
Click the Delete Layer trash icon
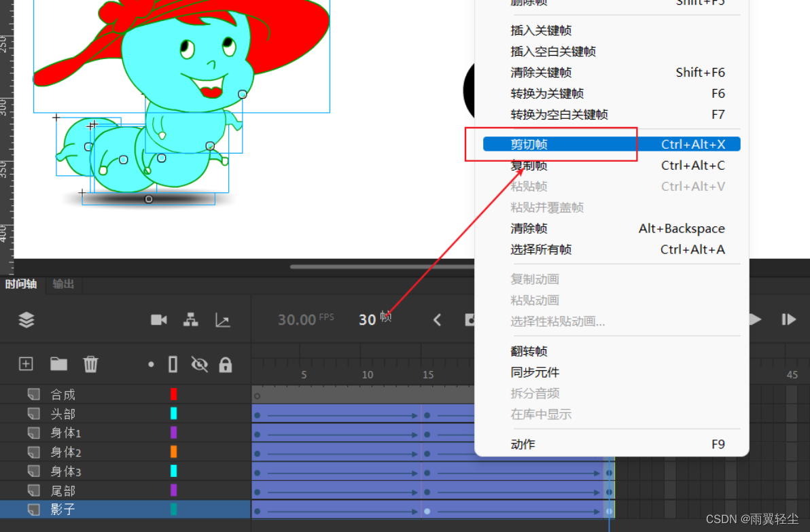tap(90, 363)
